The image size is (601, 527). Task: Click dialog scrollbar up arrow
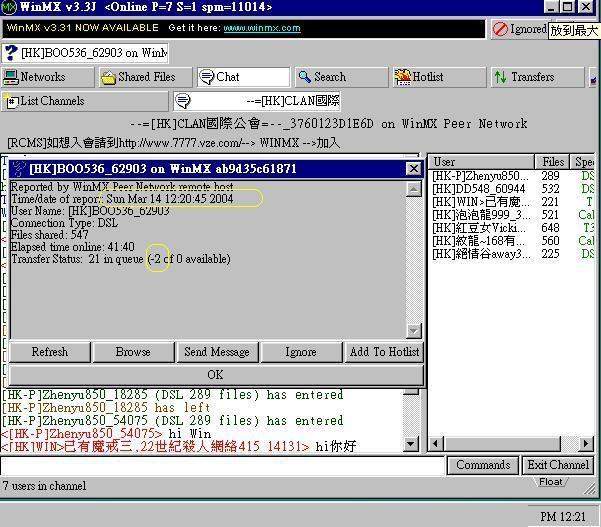coord(414,189)
